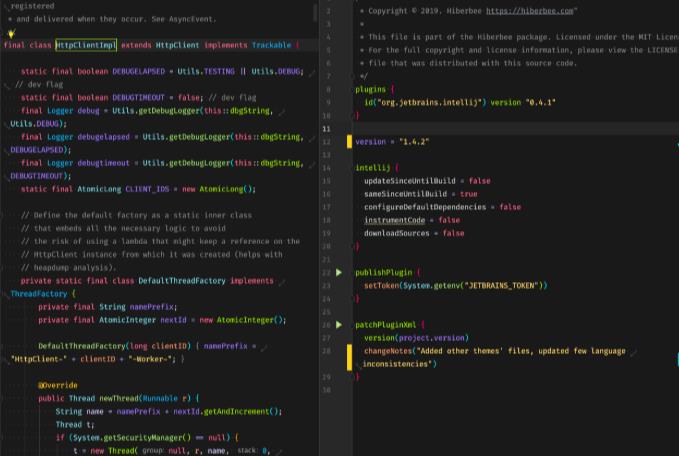Screen dimensions: 679x456
Task: Click the "JETBRAINS_TOKEN" string
Action: (x=501, y=285)
